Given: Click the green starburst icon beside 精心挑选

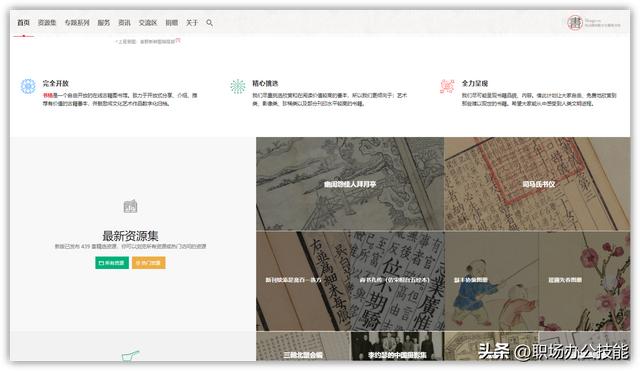Looking at the screenshot, I should (x=238, y=86).
